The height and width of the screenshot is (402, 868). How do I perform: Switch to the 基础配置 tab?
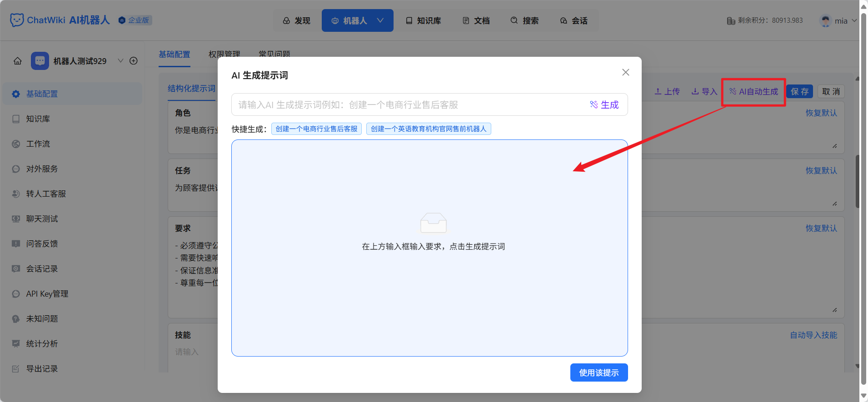coord(175,55)
